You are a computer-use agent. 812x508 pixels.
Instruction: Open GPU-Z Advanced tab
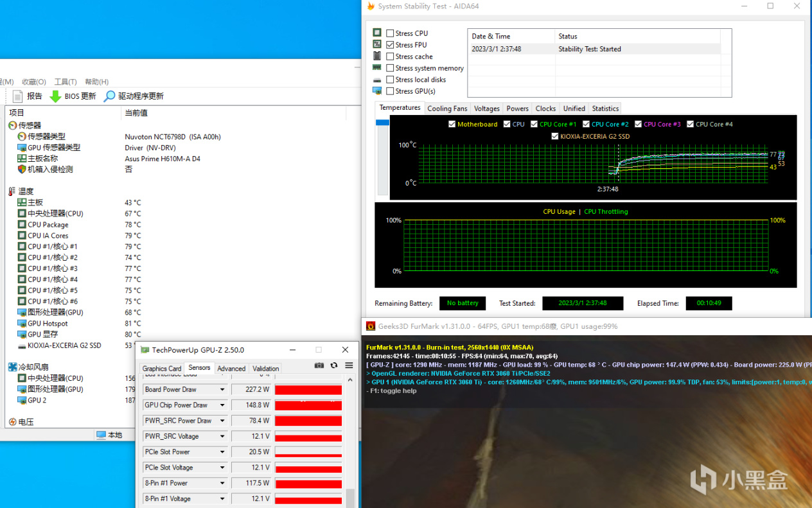click(x=231, y=369)
